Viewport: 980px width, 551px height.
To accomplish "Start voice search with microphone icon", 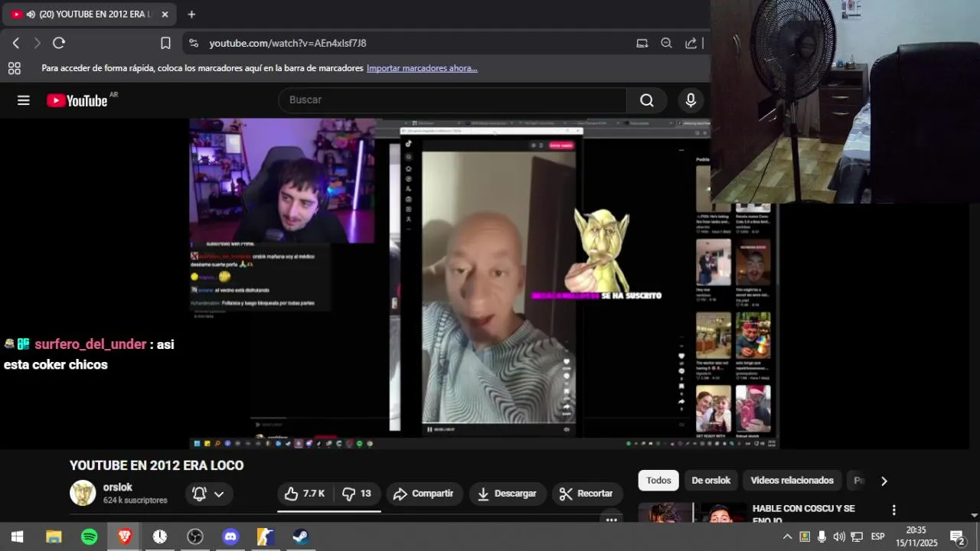I will (x=691, y=100).
